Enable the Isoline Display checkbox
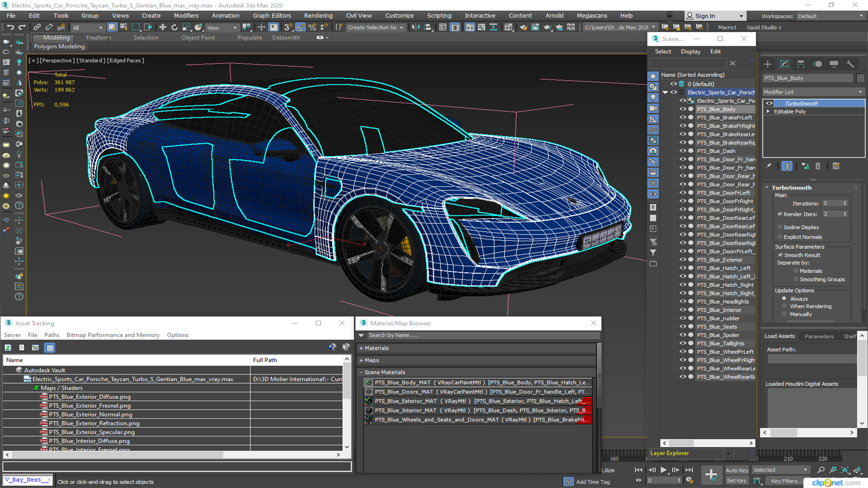This screenshot has height=488, width=868. pos(780,227)
